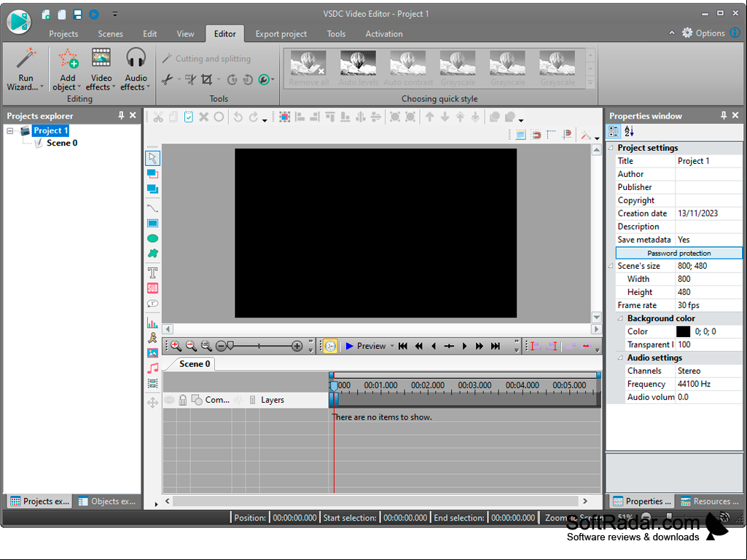Pin the Projects explorer panel
The height and width of the screenshot is (560, 747).
121,115
